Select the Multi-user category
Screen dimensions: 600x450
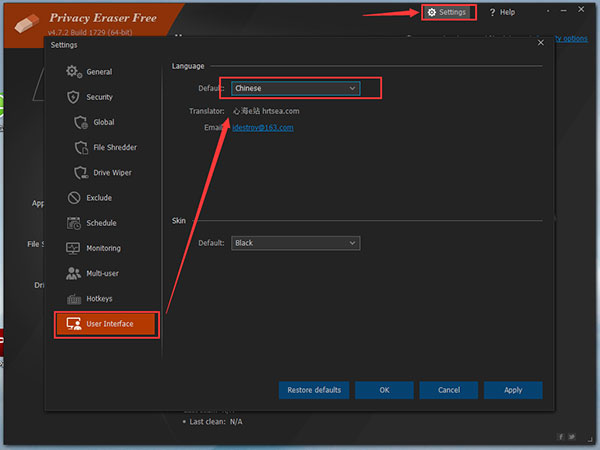[102, 273]
